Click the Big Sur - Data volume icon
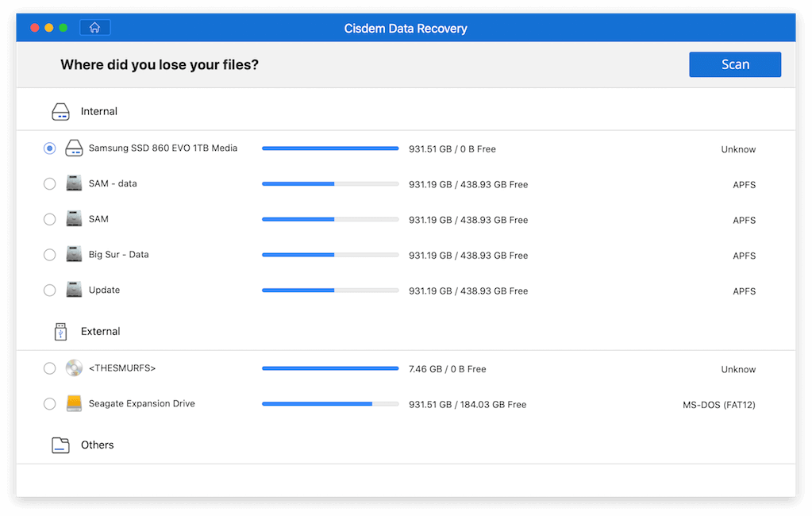Image resolution: width=812 pixels, height=516 pixels. coord(74,254)
